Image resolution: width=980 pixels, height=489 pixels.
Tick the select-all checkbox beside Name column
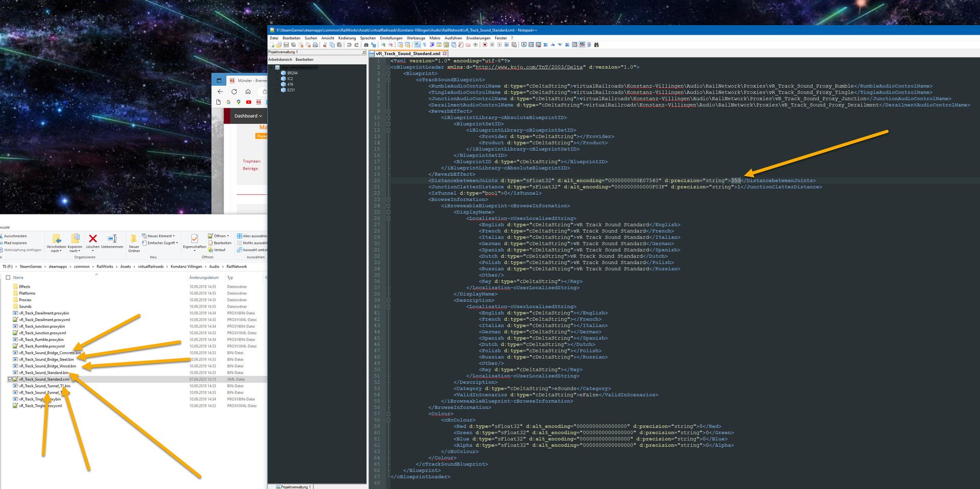pyautogui.click(x=8, y=278)
